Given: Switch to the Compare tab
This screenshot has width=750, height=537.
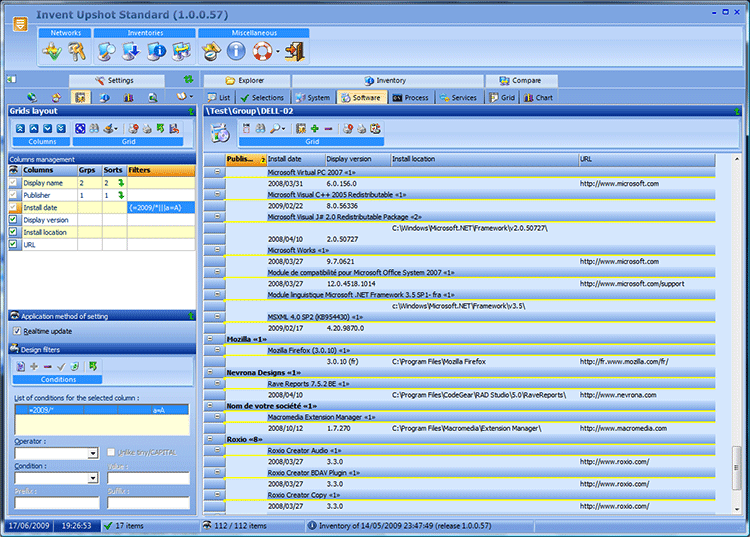Looking at the screenshot, I should pyautogui.click(x=521, y=80).
